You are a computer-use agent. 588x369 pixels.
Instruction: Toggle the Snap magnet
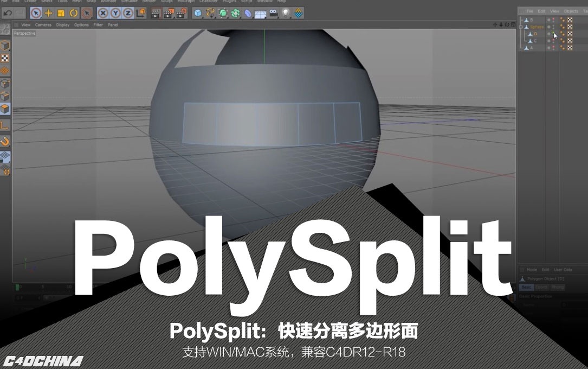(5, 141)
